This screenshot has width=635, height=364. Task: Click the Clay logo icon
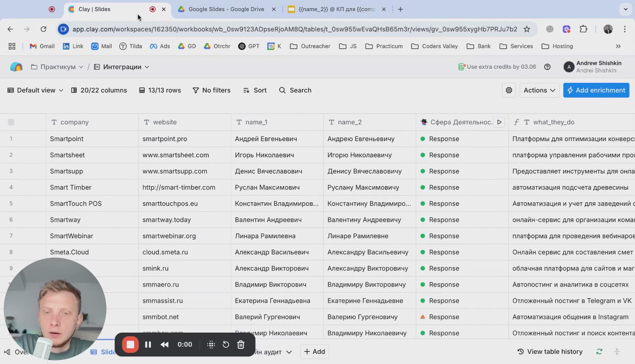[16, 67]
